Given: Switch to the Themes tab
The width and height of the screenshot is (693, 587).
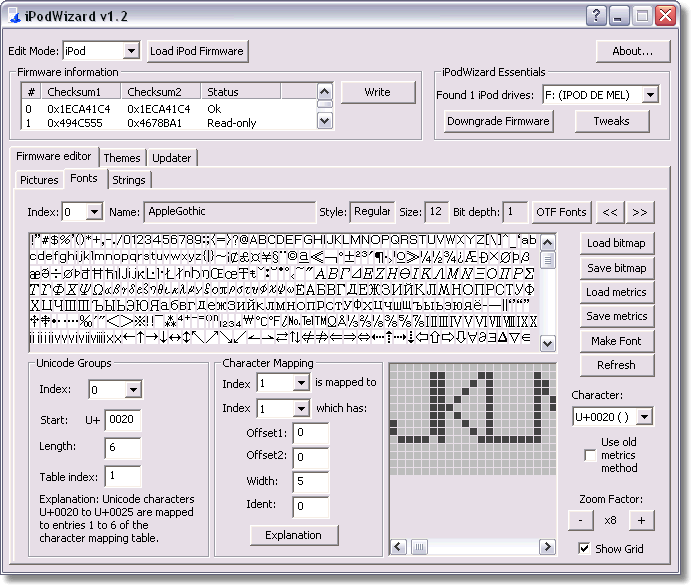Looking at the screenshot, I should click(x=122, y=158).
